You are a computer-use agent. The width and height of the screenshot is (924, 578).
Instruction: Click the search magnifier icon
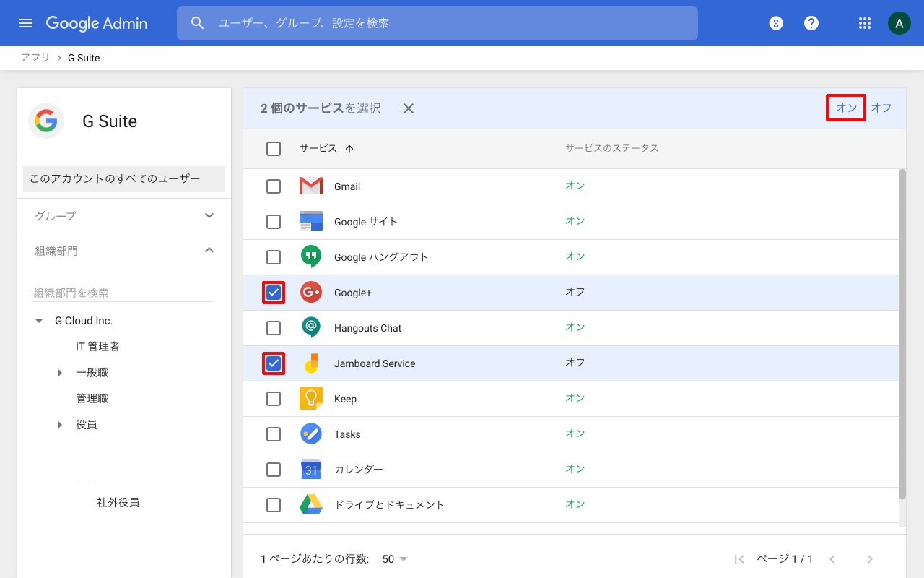pos(198,23)
